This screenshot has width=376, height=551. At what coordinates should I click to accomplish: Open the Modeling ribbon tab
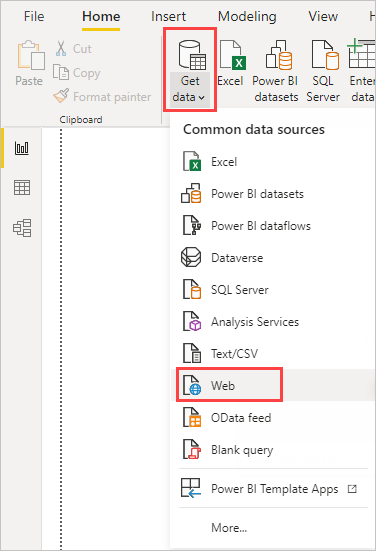(x=247, y=17)
